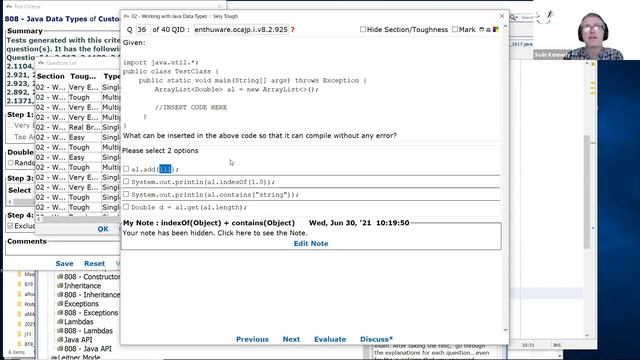Screen dimensions: 640x360
Task: Click the print icon beside Mark
Action: 488,29
